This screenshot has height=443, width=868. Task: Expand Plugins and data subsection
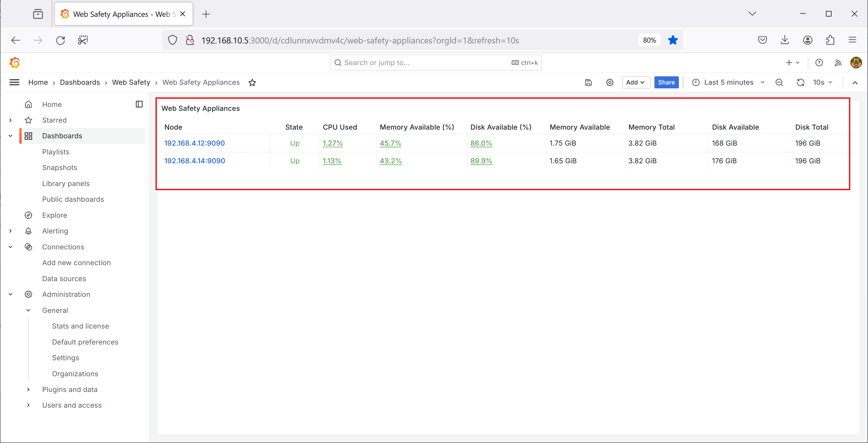(28, 389)
